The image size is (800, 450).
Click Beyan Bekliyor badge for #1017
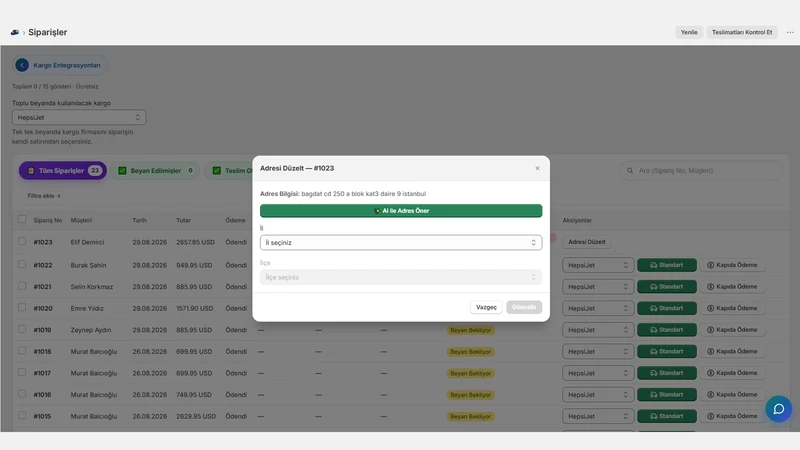470,373
